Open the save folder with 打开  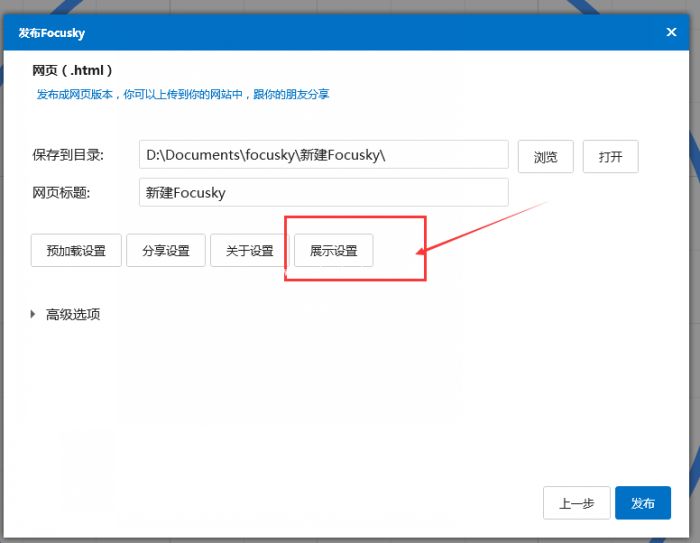(x=610, y=156)
